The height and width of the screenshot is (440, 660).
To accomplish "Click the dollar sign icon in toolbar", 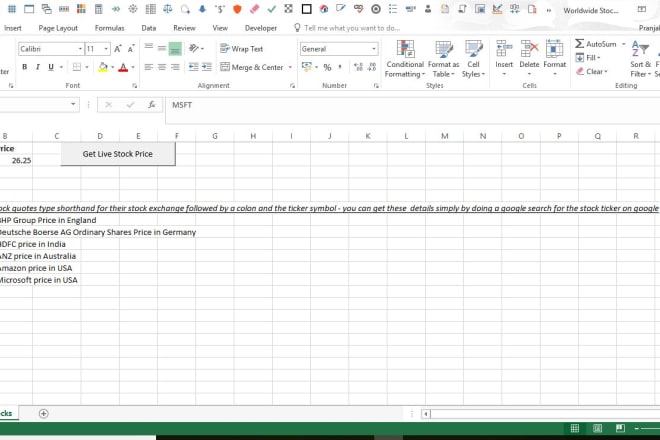I will tap(220, 9).
